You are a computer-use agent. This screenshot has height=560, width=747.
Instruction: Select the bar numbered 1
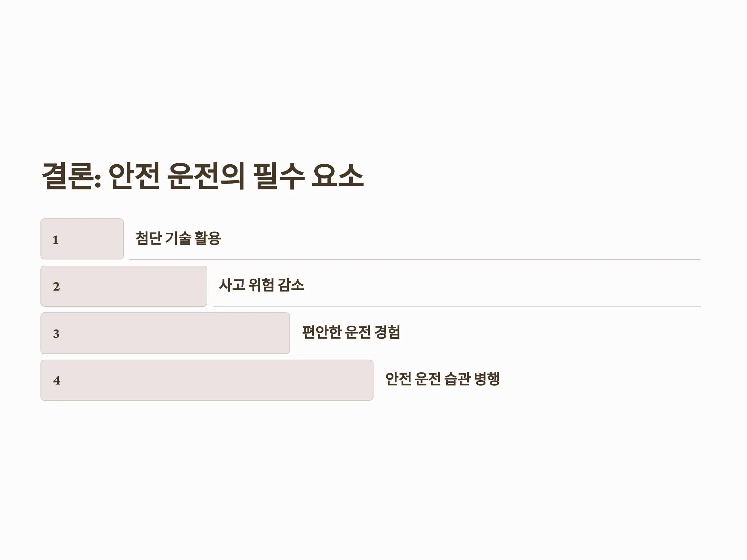(82, 239)
